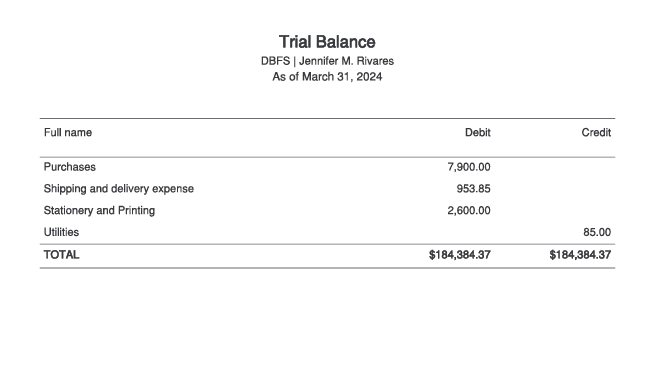The width and height of the screenshot is (656, 385).
Task: Select the DBFS | Jennifer M. Rivares company name
Action: click(327, 61)
